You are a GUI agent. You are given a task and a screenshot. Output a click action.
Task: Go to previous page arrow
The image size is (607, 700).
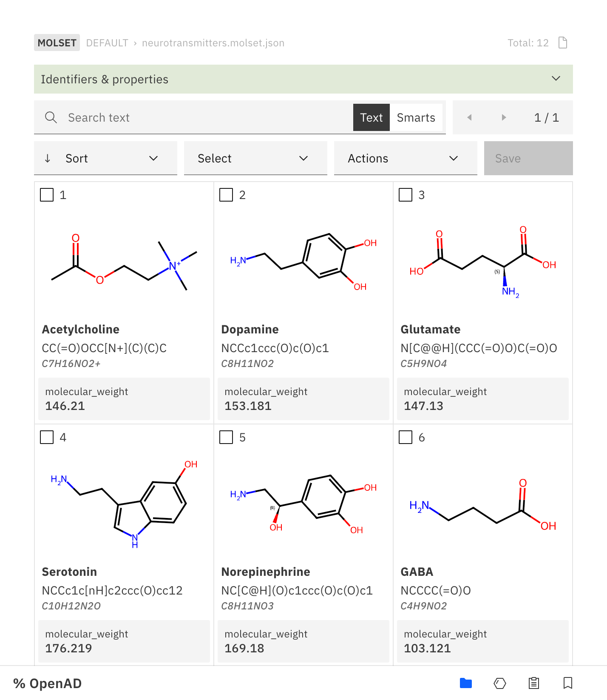pos(469,117)
